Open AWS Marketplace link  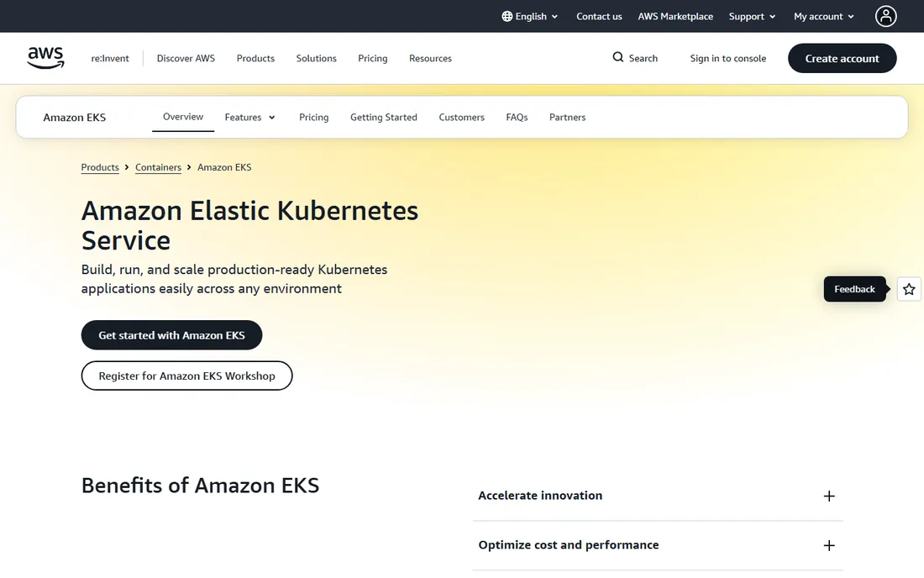click(675, 17)
